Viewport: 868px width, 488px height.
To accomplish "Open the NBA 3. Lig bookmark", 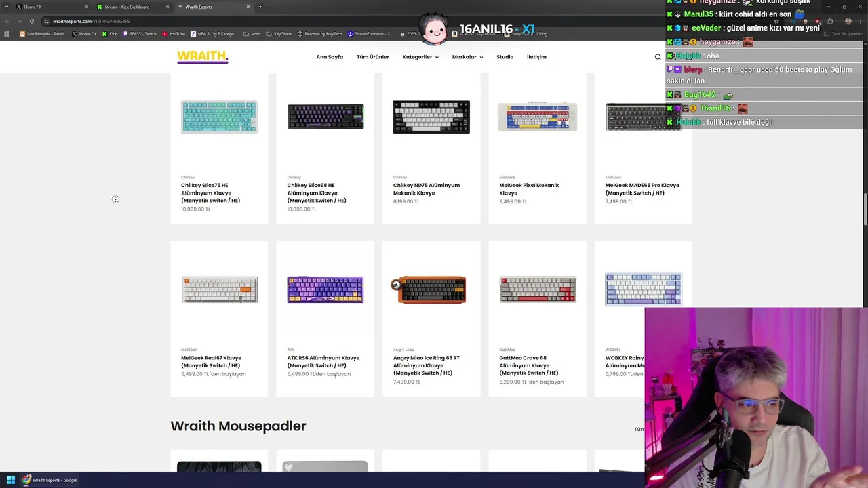I will (214, 34).
